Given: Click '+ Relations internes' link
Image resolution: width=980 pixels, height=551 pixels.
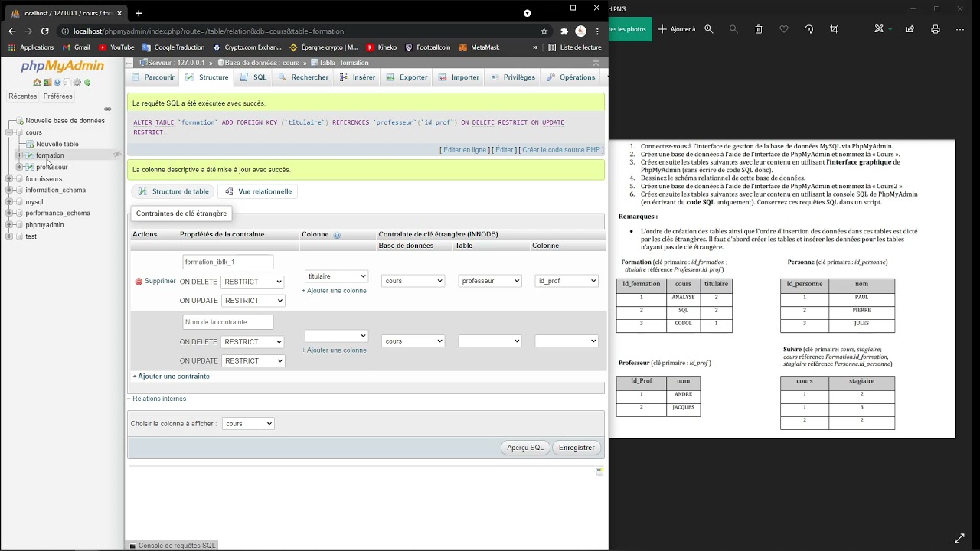Looking at the screenshot, I should point(156,399).
